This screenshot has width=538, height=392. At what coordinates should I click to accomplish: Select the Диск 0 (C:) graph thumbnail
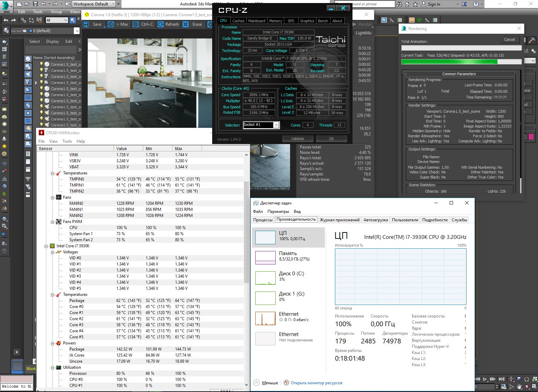click(265, 278)
